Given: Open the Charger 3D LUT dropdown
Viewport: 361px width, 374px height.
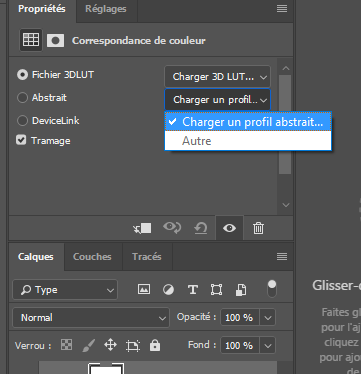Looking at the screenshot, I should tap(217, 77).
